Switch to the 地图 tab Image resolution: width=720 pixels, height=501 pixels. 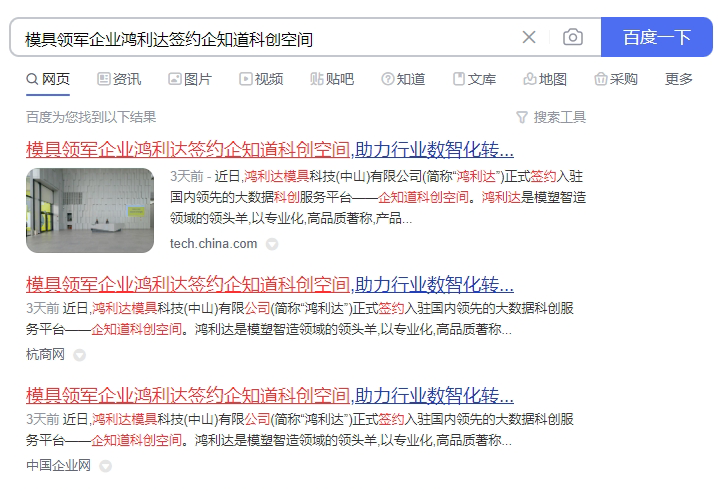coord(545,79)
